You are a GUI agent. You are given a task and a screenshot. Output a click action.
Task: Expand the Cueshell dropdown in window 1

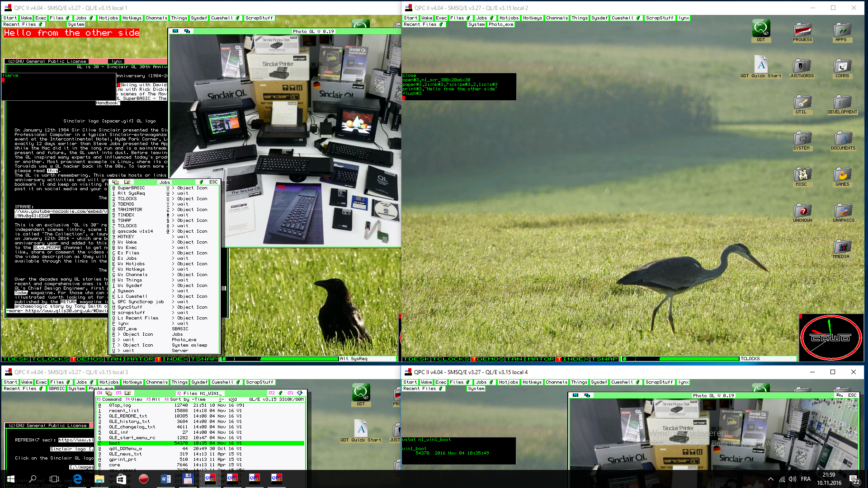point(238,18)
